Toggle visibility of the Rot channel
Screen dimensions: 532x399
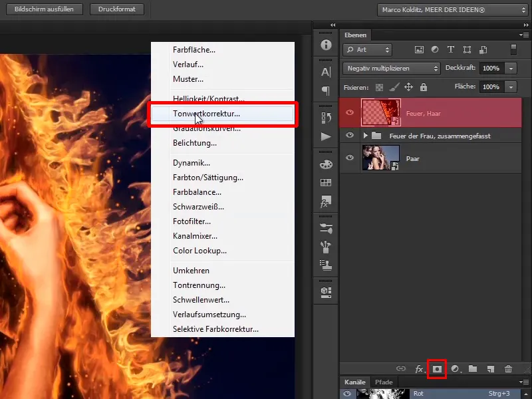[x=347, y=394]
